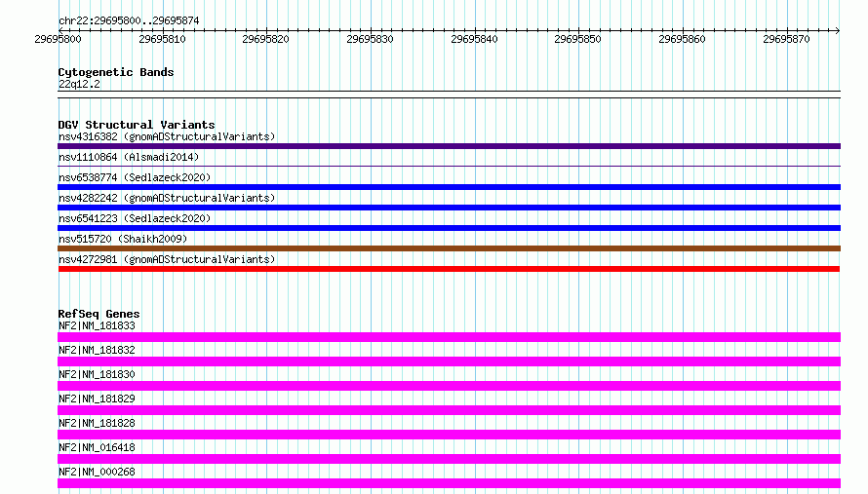Image resolution: width=868 pixels, height=494 pixels.
Task: Click the chr22:29695800..29695874 region label
Action: 129,20
